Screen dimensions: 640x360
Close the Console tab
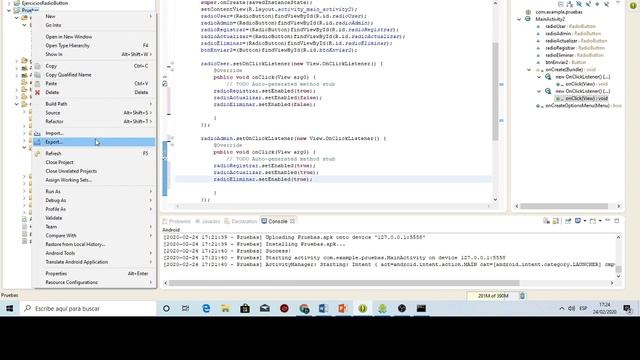click(x=292, y=221)
